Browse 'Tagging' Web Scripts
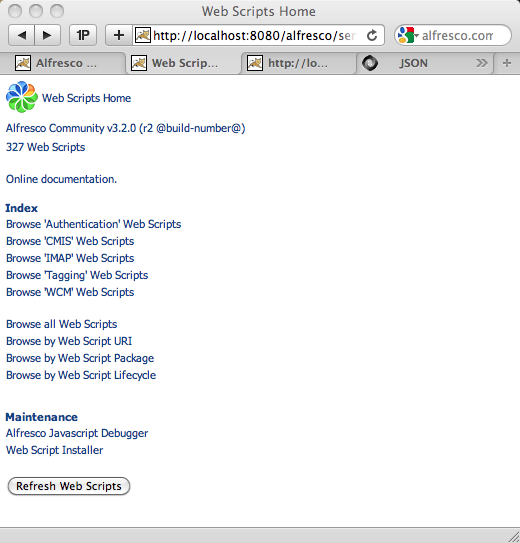 point(77,275)
